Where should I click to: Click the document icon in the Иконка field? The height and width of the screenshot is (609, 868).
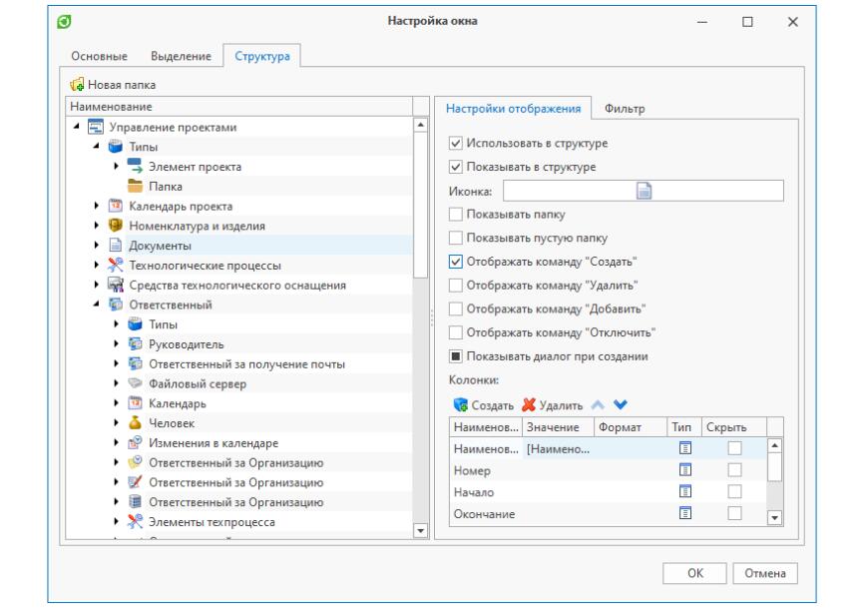pos(644,191)
